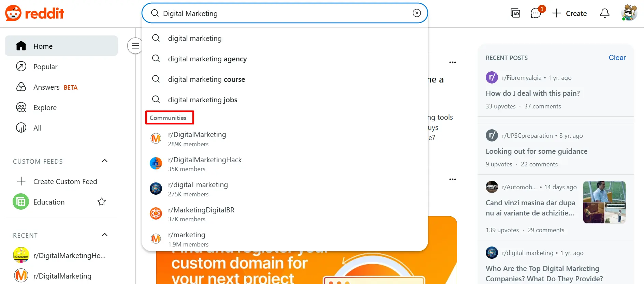
Task: Collapse the Custom Feeds section
Action: (x=105, y=161)
